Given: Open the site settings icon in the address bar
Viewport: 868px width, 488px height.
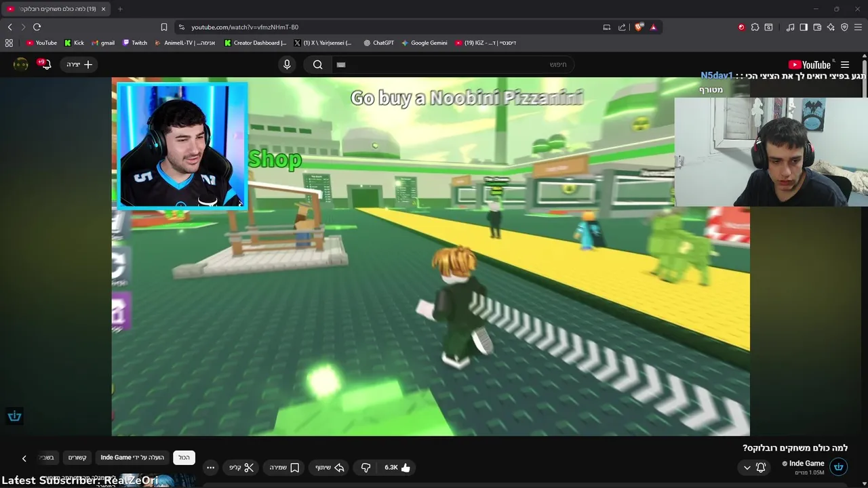Looking at the screenshot, I should coord(181,27).
